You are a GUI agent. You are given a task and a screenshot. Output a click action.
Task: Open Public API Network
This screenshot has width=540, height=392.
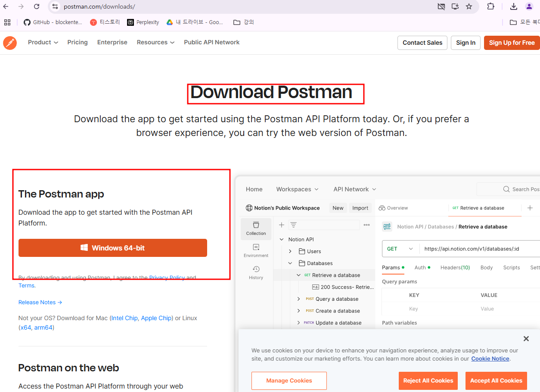coord(212,42)
